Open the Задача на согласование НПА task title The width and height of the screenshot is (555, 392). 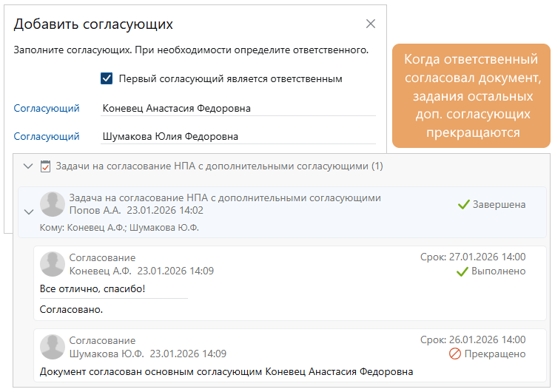pos(224,197)
